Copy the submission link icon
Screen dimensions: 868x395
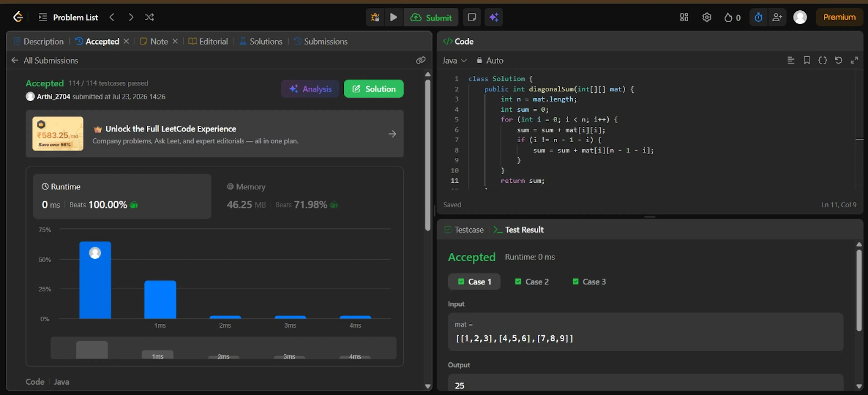420,60
